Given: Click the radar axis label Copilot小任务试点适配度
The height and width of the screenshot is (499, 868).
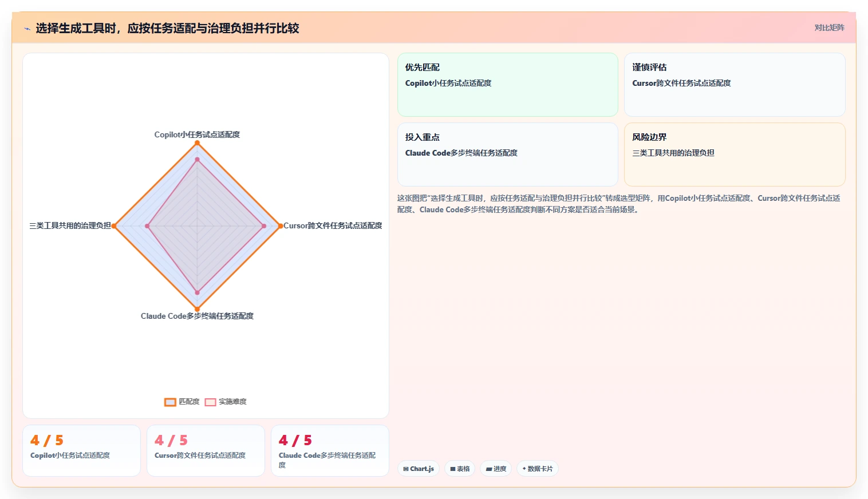Looking at the screenshot, I should [x=197, y=134].
